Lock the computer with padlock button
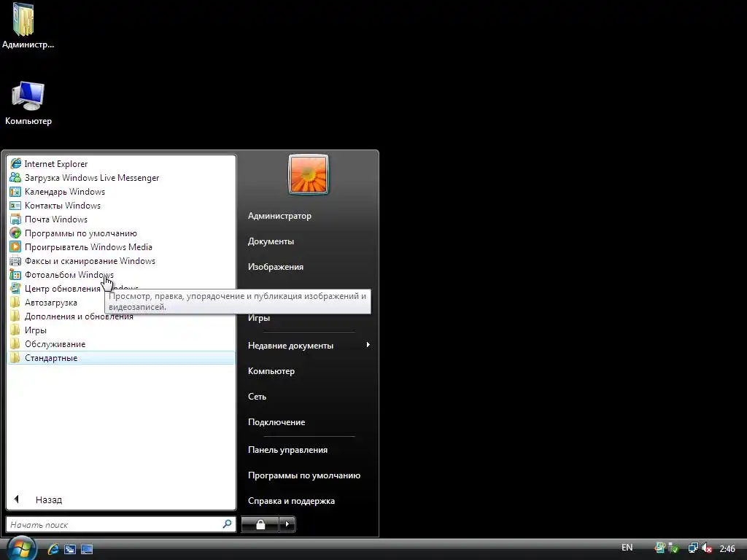The width and height of the screenshot is (747, 560). (x=260, y=524)
